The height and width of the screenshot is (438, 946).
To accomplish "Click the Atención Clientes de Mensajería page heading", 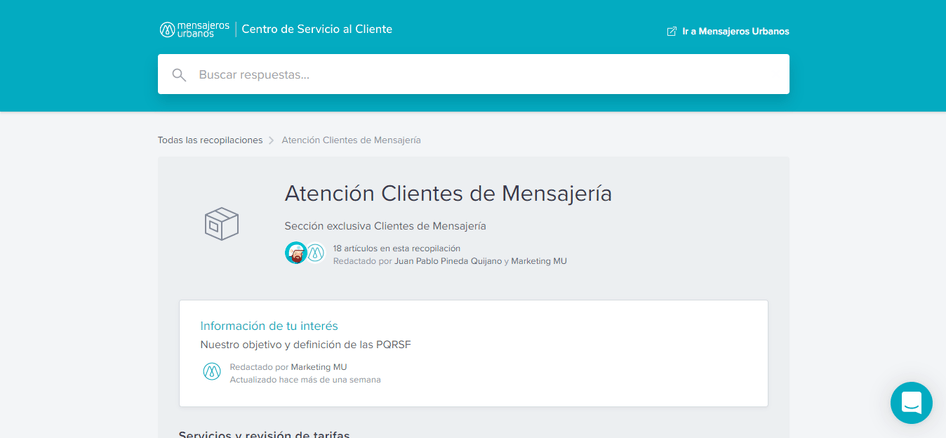I will 448,193.
